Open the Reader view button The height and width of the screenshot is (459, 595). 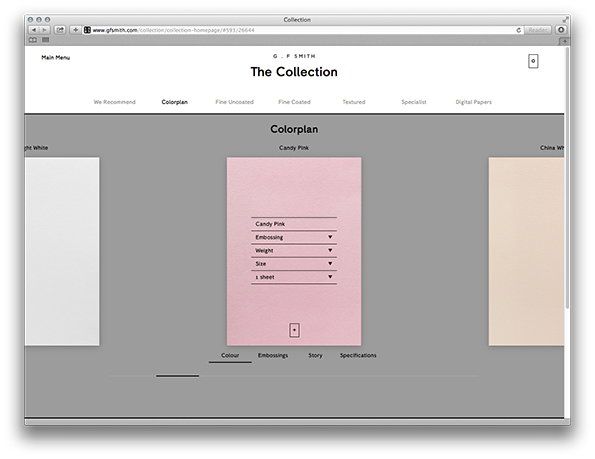pyautogui.click(x=537, y=30)
